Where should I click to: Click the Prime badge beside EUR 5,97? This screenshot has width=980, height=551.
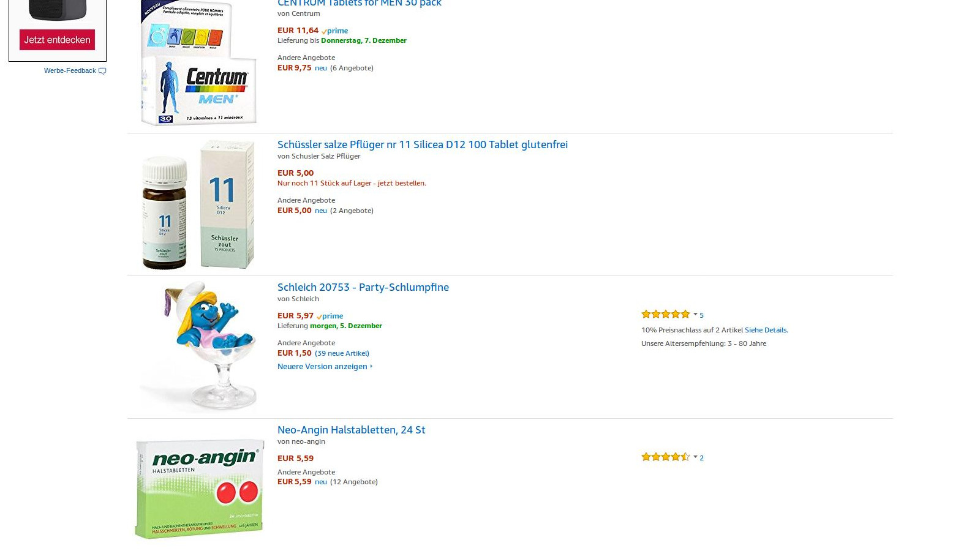click(x=330, y=316)
